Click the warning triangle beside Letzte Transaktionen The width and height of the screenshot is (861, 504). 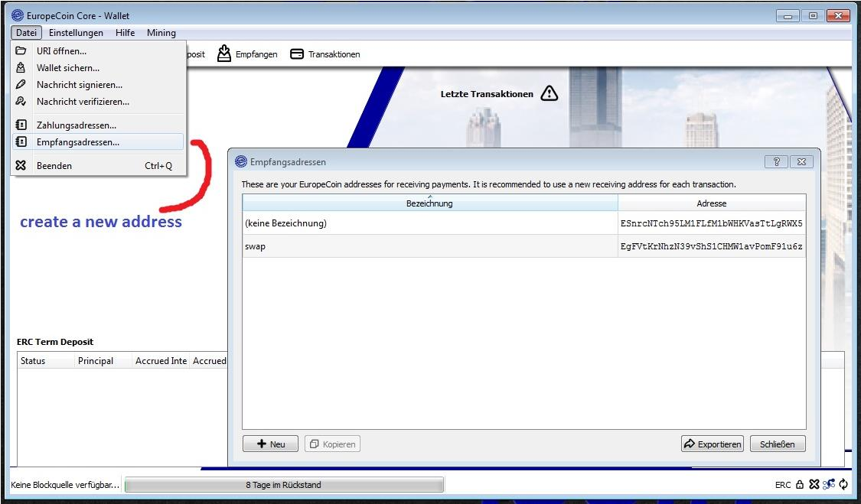(x=549, y=93)
